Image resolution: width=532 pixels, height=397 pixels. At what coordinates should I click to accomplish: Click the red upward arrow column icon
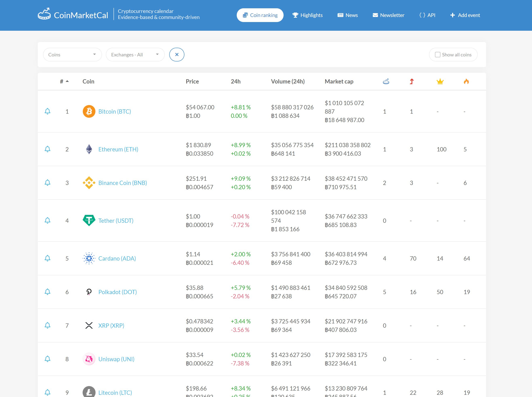(x=411, y=82)
